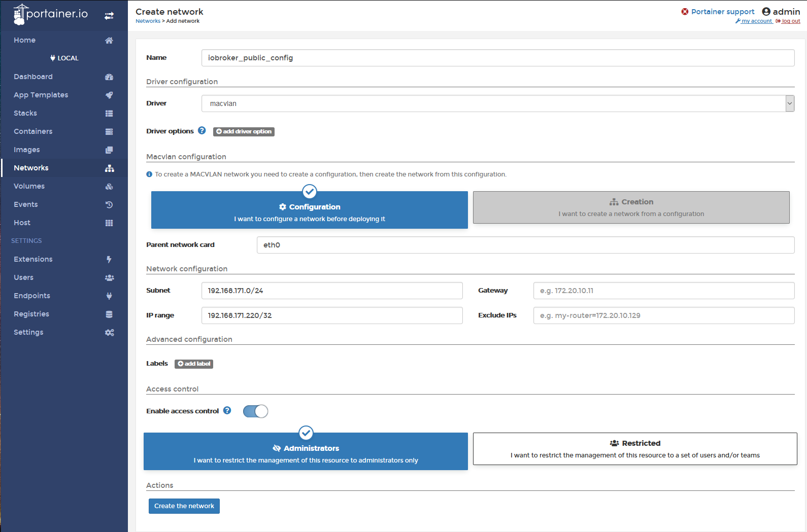
Task: Focus the Gateway input field
Action: [663, 291]
